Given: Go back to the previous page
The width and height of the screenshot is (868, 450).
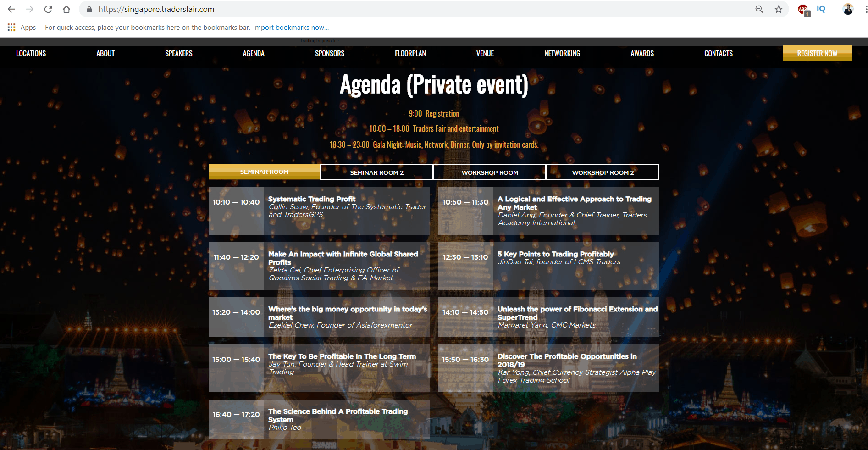Looking at the screenshot, I should pyautogui.click(x=11, y=9).
